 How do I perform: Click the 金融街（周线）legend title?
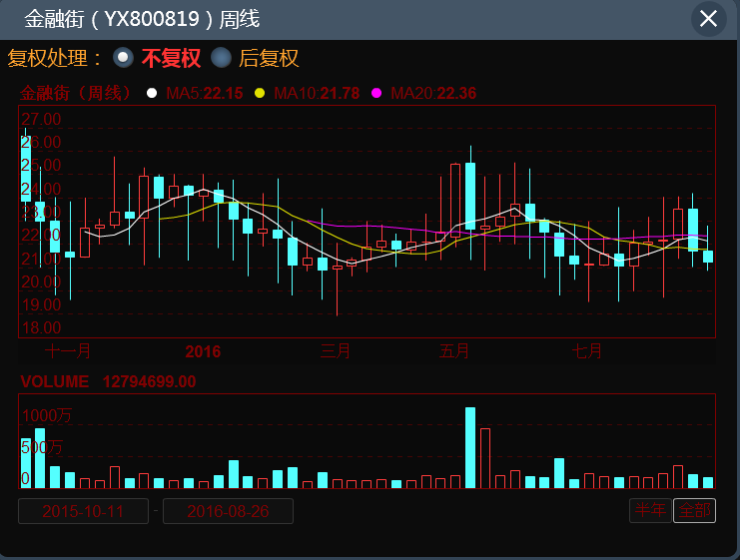(77, 94)
